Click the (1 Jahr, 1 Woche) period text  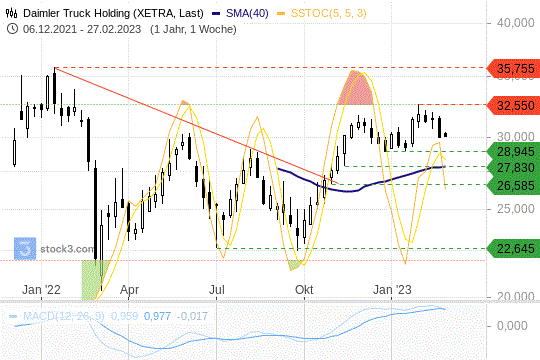click(193, 29)
